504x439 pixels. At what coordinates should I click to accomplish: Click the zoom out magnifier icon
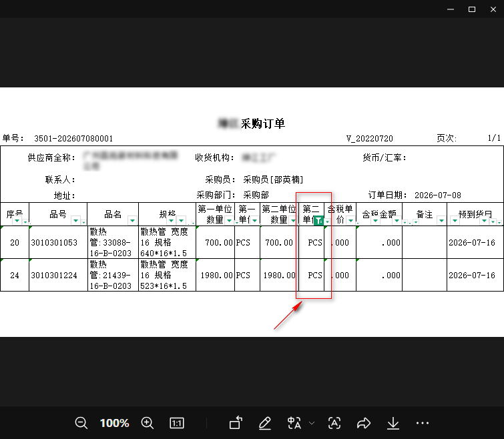point(81,423)
